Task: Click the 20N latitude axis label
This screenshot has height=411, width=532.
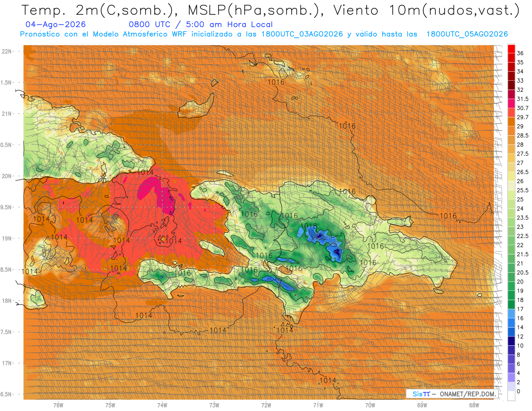Action: point(7,176)
